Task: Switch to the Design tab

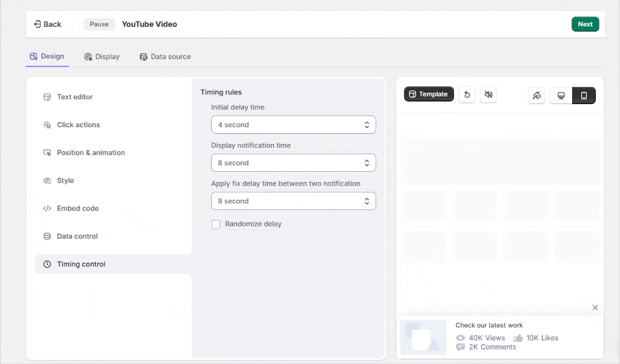Action: click(47, 56)
